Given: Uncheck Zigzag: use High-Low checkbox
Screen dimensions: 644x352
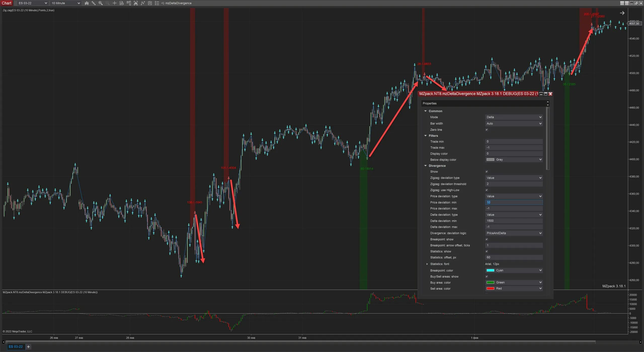Looking at the screenshot, I should 487,190.
